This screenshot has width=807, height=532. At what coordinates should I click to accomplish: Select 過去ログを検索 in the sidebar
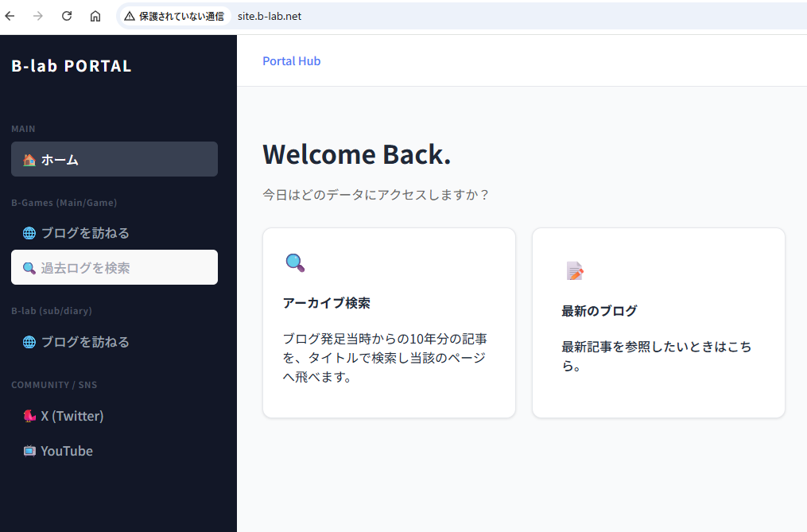pos(85,268)
